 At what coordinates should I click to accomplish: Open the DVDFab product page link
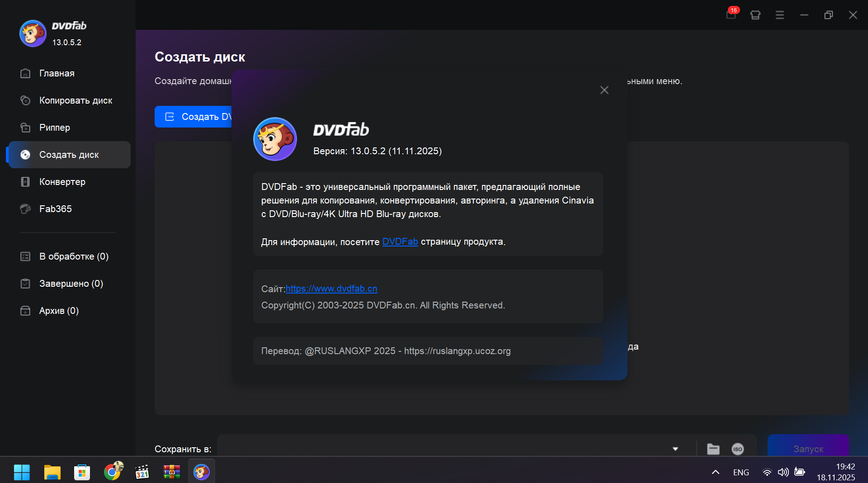pos(400,242)
